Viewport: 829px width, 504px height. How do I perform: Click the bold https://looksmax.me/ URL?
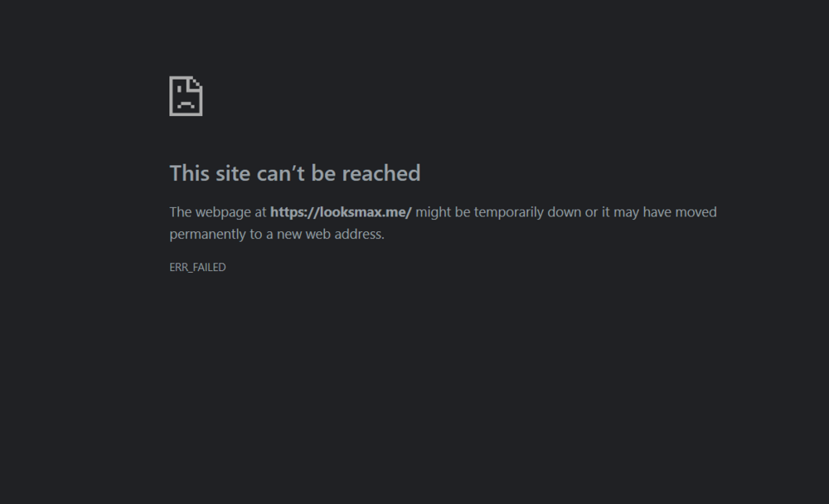[x=341, y=212]
